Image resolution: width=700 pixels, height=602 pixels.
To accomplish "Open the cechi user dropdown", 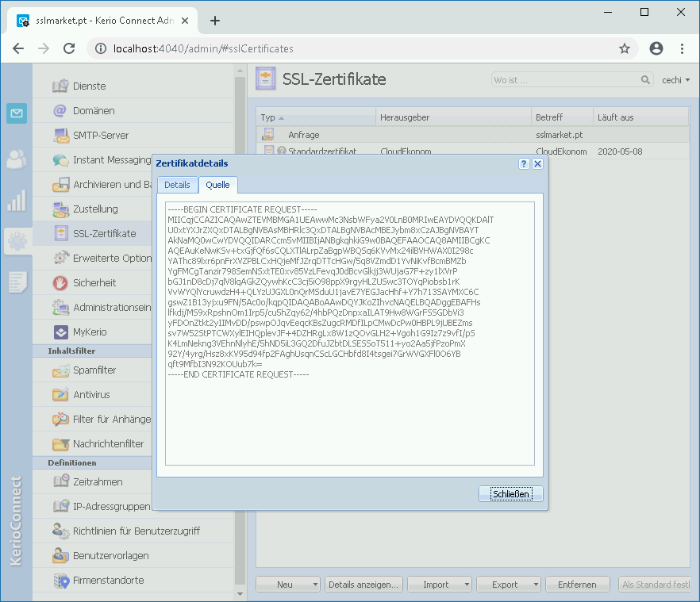I will (x=675, y=80).
